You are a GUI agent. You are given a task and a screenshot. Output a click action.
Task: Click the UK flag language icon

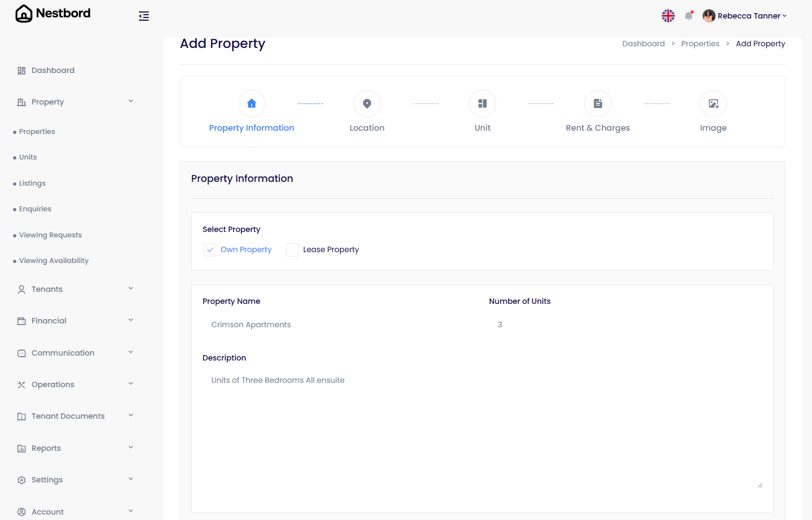click(x=668, y=15)
